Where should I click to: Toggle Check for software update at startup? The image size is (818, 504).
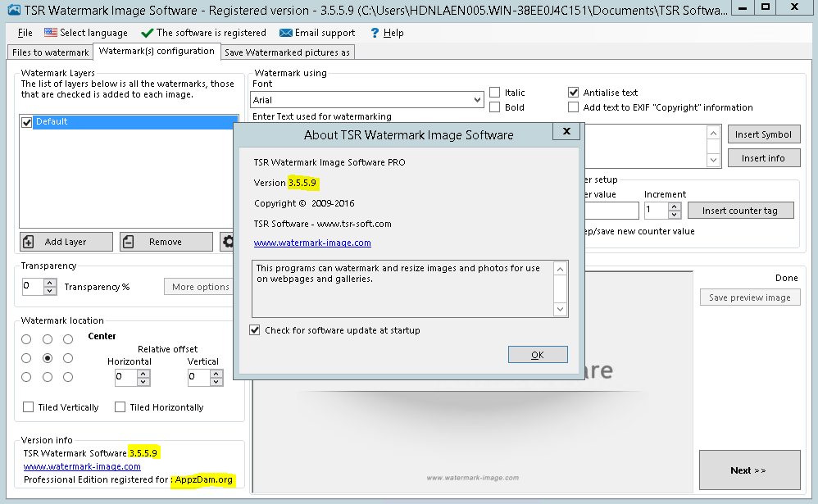[255, 330]
